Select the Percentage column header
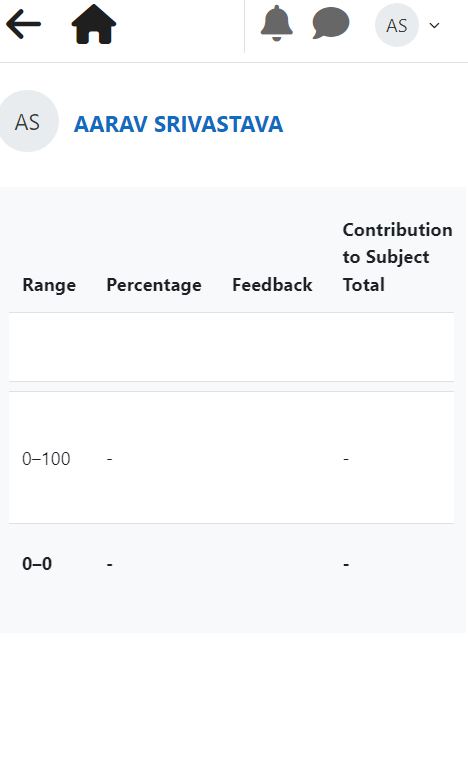This screenshot has height=781, width=468. point(154,285)
